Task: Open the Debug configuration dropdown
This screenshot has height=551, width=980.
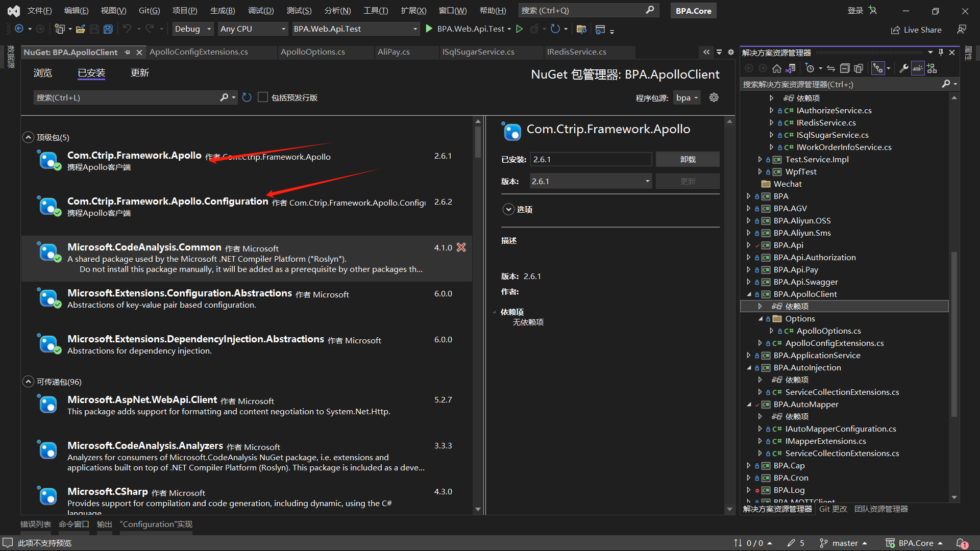Action: click(193, 29)
